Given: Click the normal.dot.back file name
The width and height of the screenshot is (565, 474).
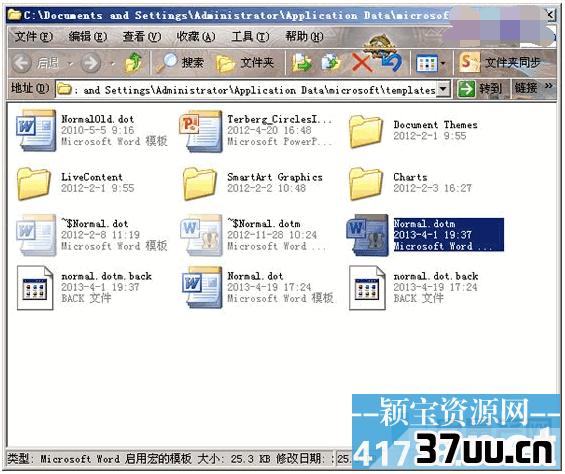Looking at the screenshot, I should [436, 276].
